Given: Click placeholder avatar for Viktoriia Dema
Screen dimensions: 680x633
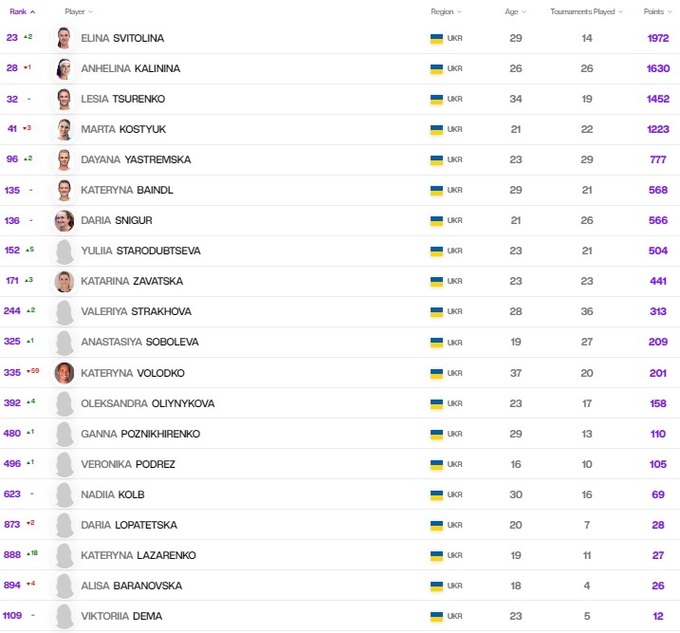Looking at the screenshot, I should [x=65, y=616].
